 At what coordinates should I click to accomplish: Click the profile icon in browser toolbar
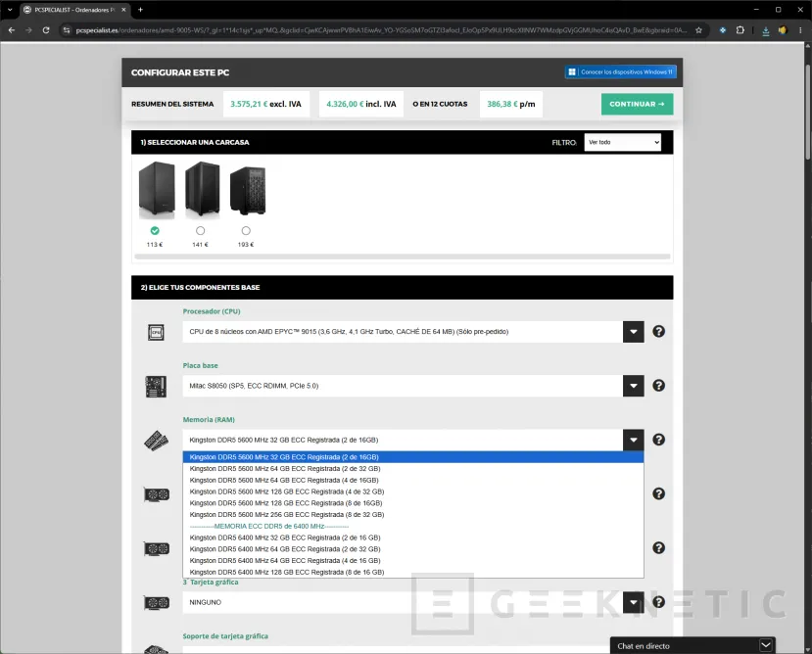click(x=783, y=30)
